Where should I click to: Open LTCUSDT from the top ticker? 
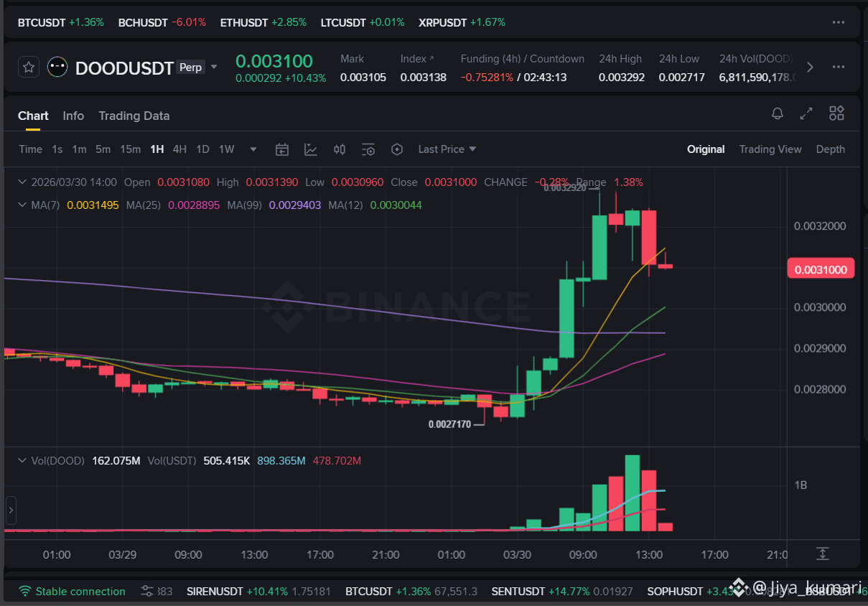363,22
